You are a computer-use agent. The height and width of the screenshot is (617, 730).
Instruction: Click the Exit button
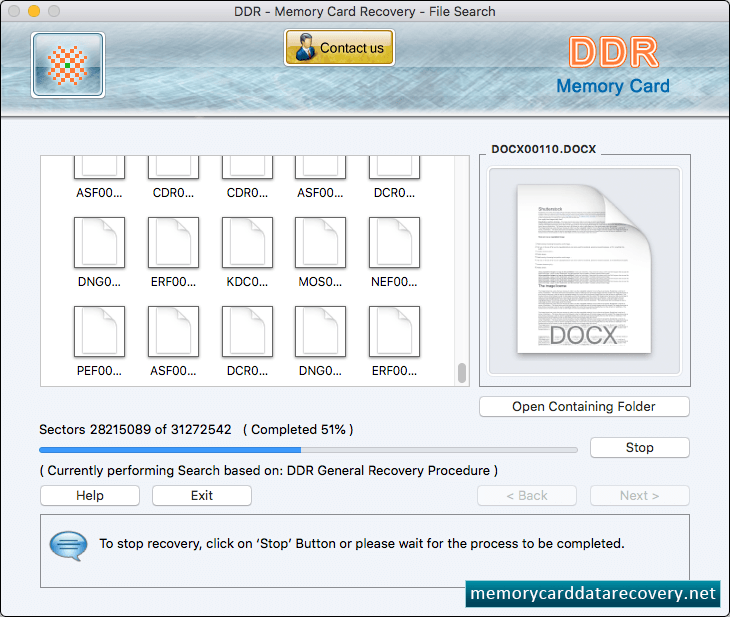(x=202, y=495)
